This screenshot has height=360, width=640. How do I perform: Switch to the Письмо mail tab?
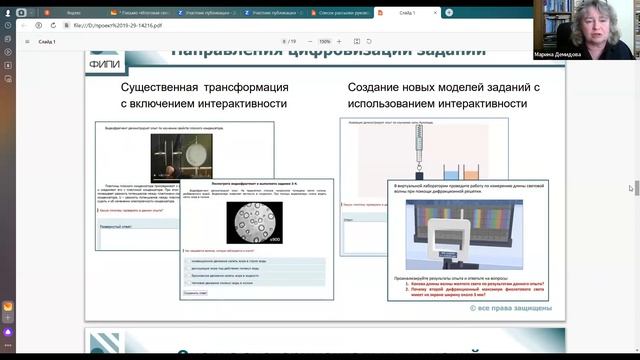pyautogui.click(x=141, y=13)
